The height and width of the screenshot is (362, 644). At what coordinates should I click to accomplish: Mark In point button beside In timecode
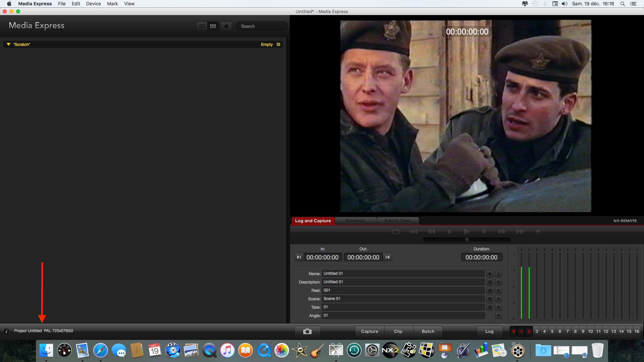pos(299,257)
